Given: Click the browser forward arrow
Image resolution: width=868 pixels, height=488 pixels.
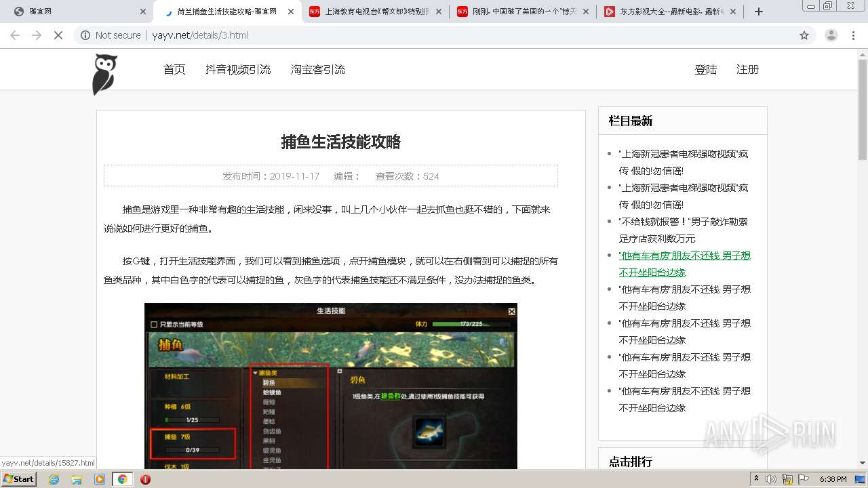Looking at the screenshot, I should point(37,35).
